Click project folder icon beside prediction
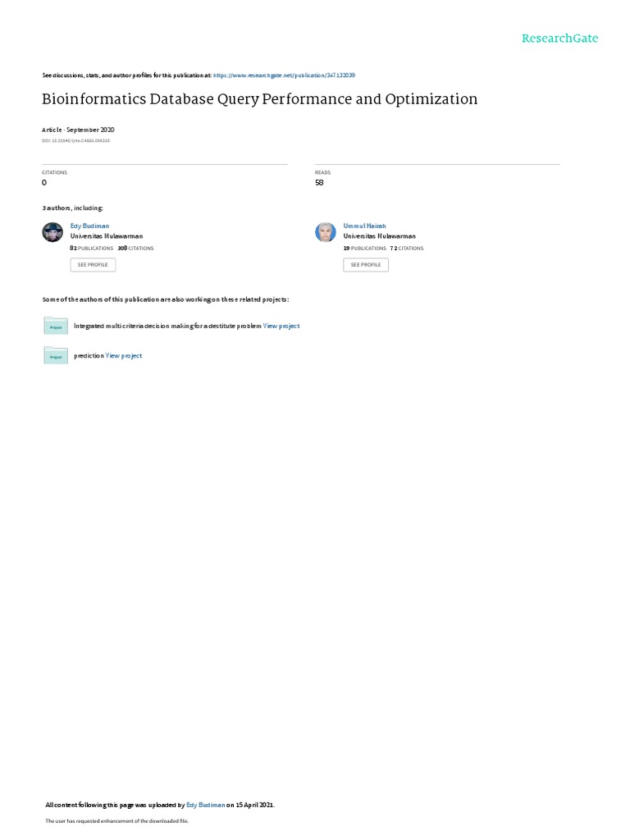The image size is (630, 840). coord(56,355)
